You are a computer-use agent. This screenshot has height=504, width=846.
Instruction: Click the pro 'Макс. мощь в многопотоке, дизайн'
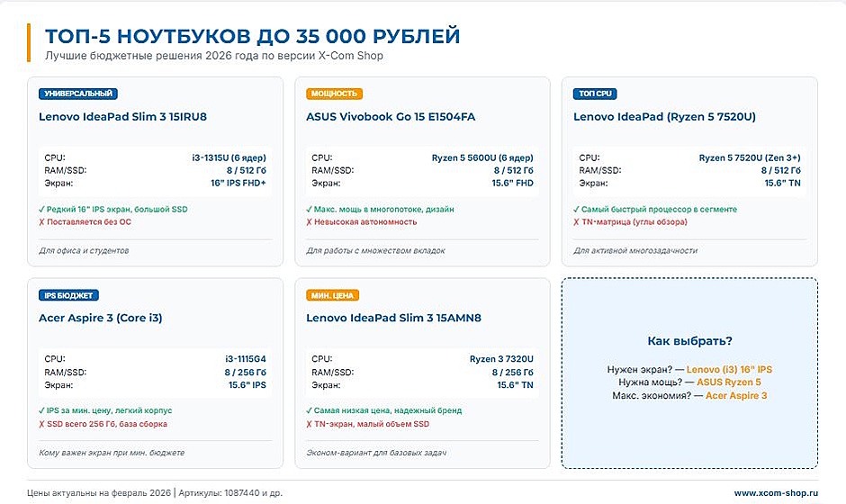(380, 209)
